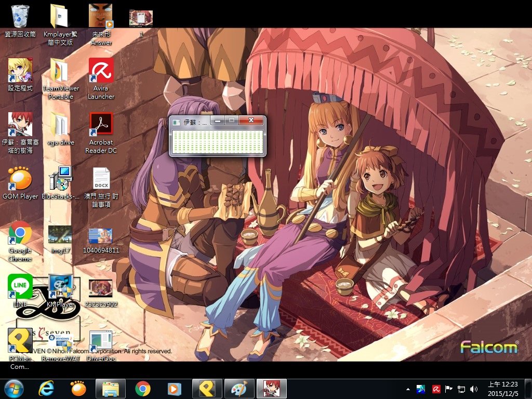532x399 pixels.
Task: Launch Internet Explorer from the taskbar
Action: pyautogui.click(x=46, y=389)
